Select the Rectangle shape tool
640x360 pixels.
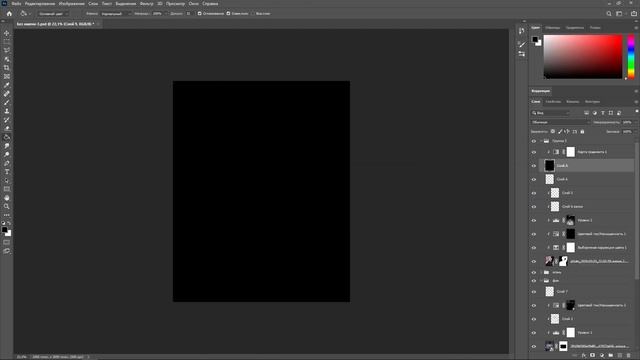7,189
